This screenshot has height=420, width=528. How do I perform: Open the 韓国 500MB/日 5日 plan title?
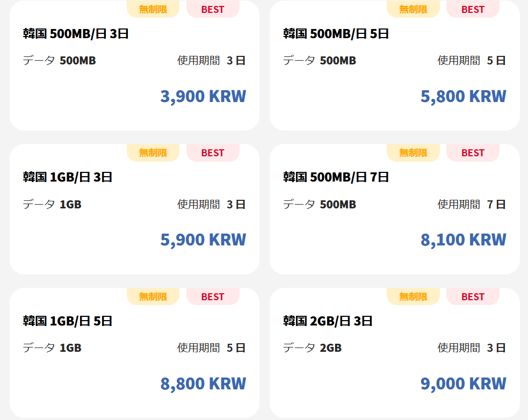pos(336,34)
